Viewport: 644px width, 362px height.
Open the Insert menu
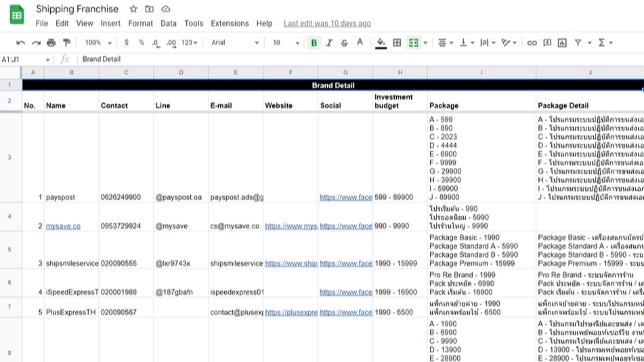[110, 24]
